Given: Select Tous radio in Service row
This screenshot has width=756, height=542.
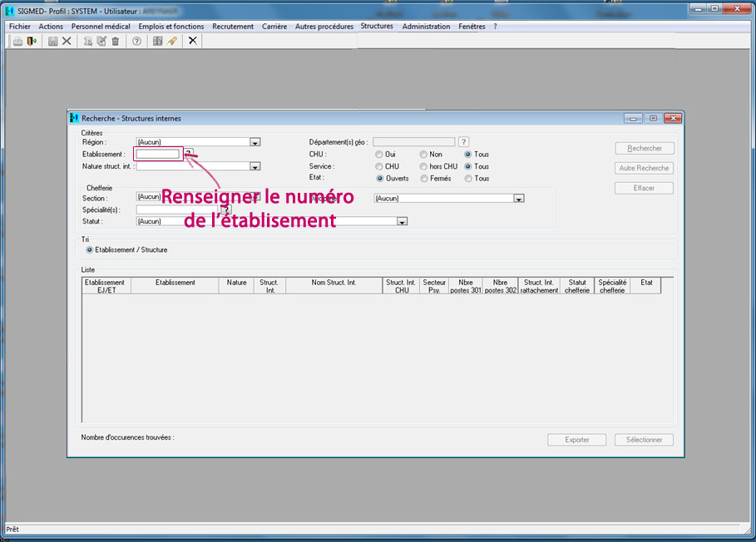Looking at the screenshot, I should tap(467, 166).
